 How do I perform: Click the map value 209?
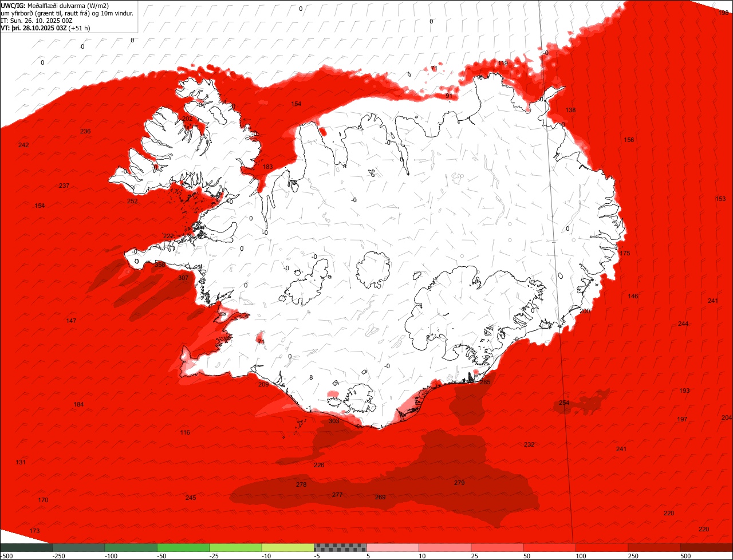(x=263, y=384)
